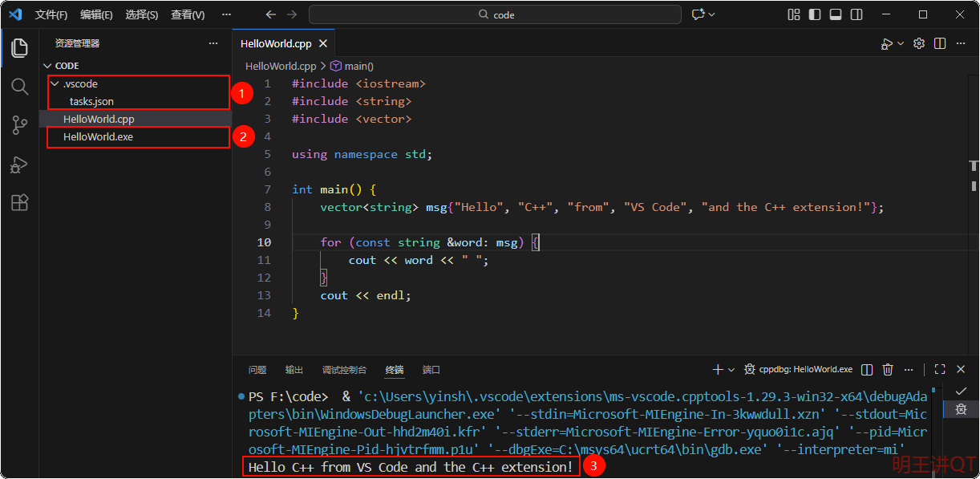Click inside the top search command box
980x479 pixels.
coord(496,14)
